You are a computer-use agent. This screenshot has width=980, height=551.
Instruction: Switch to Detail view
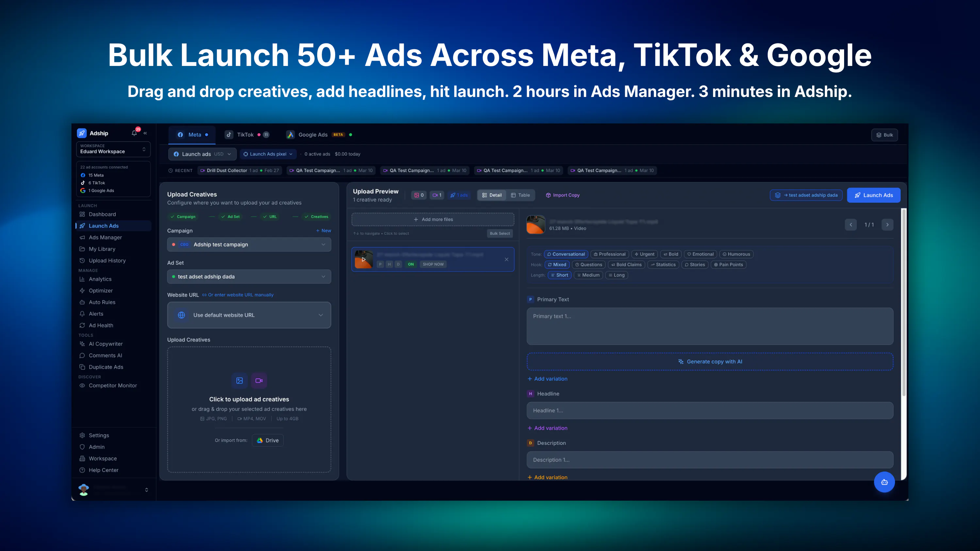click(492, 195)
